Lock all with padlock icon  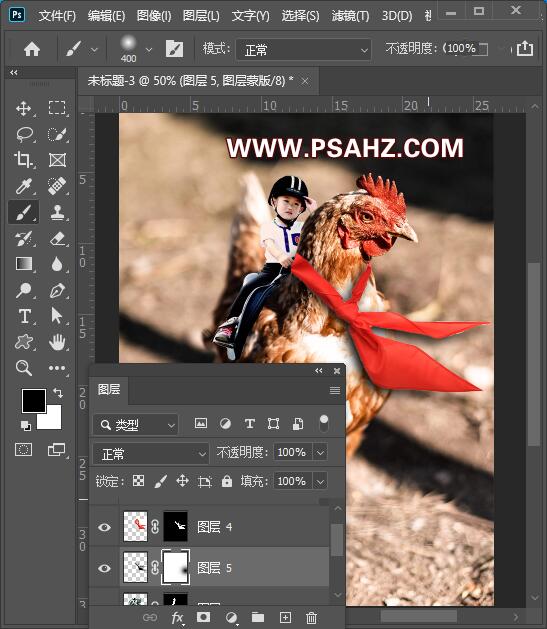point(227,481)
